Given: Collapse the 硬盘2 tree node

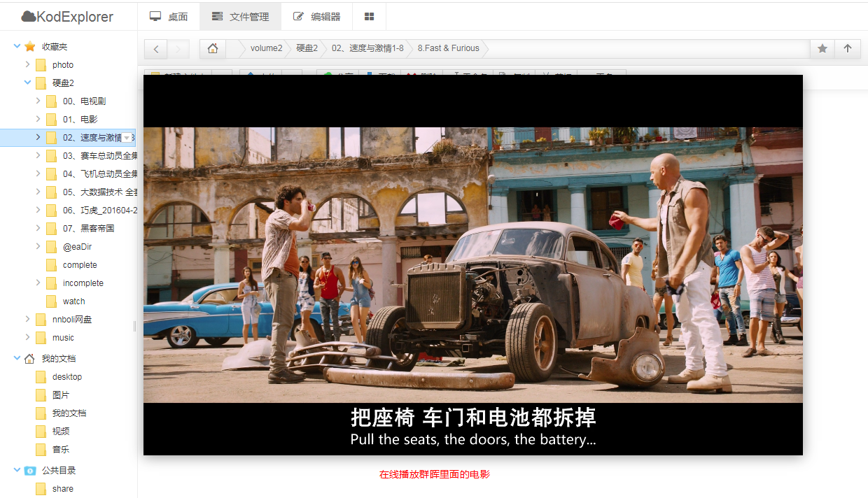Looking at the screenshot, I should click(27, 83).
